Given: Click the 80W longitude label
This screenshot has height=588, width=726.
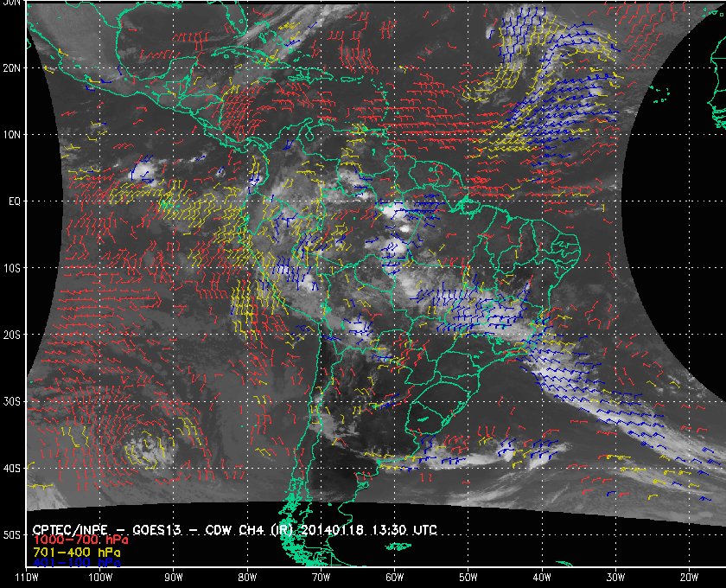Looking at the screenshot, I should tap(247, 578).
